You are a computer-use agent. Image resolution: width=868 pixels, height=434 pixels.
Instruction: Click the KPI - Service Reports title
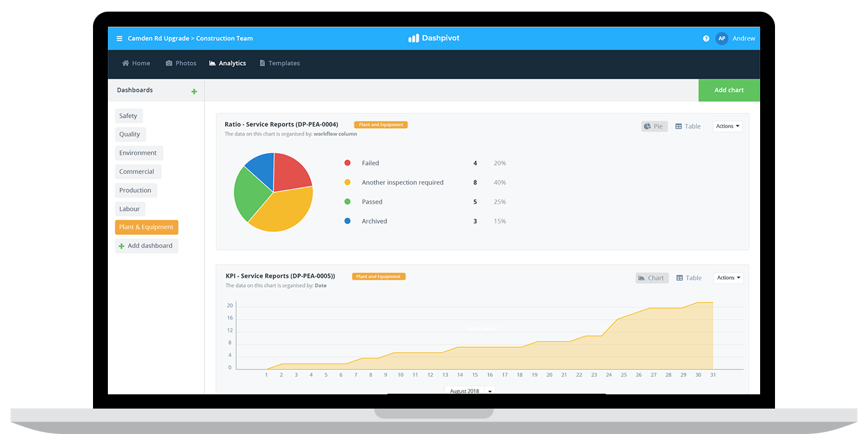[280, 276]
